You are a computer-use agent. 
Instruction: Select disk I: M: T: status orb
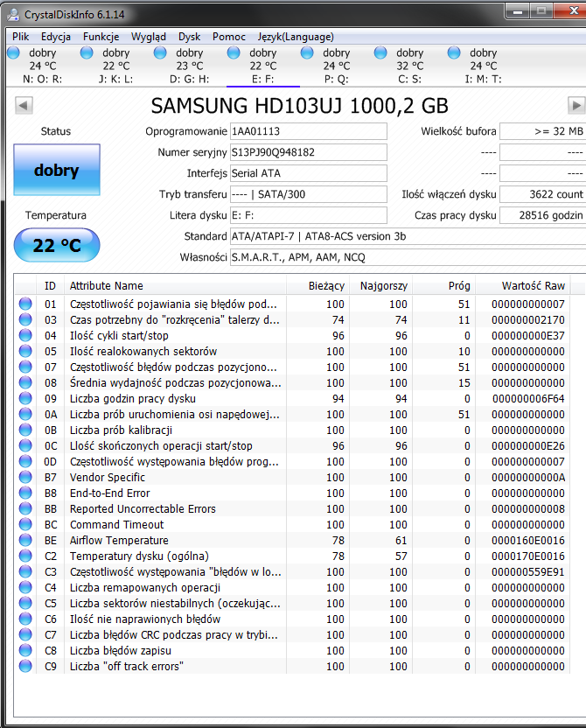(454, 52)
